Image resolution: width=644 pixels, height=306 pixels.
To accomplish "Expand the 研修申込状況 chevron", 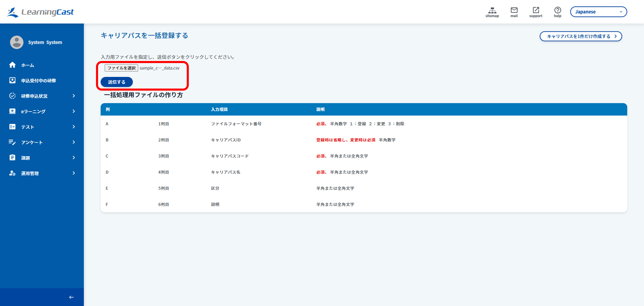I will 74,96.
